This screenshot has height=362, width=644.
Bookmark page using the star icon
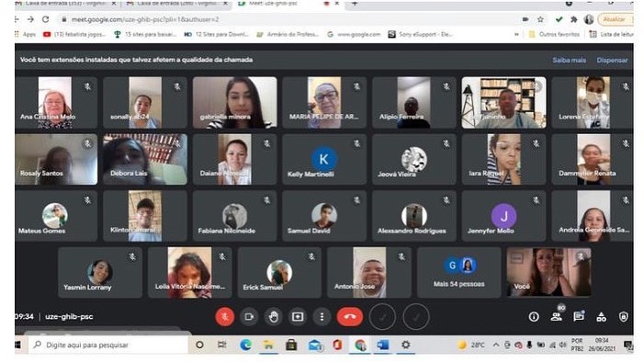click(540, 19)
